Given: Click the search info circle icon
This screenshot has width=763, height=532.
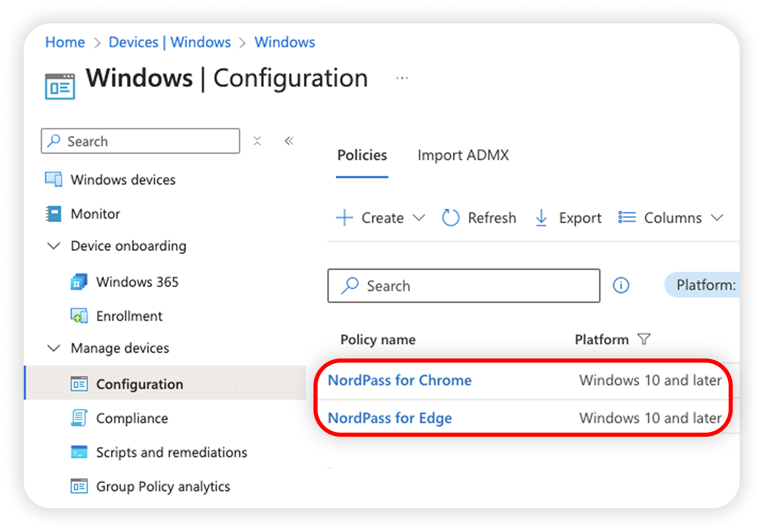Looking at the screenshot, I should pos(621,285).
